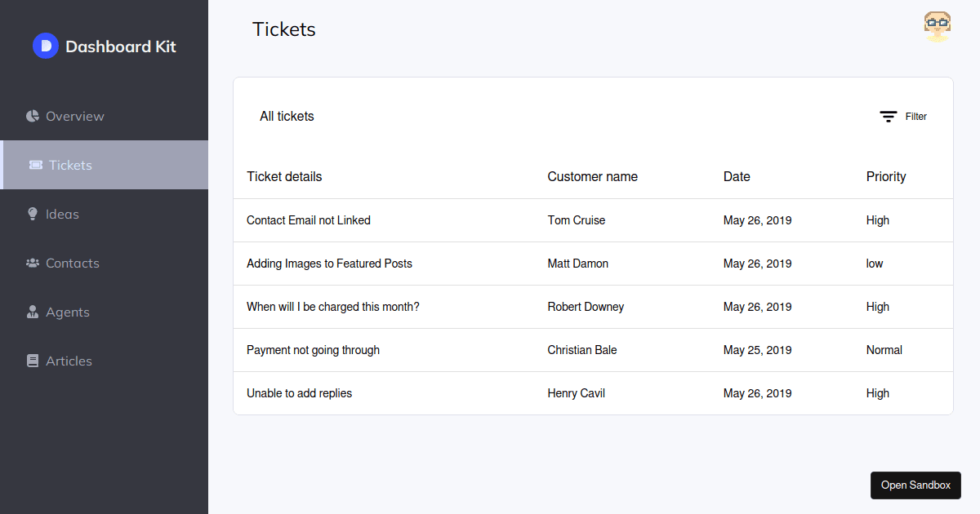Viewport: 980px width, 514px height.
Task: Open the Ideas menu item
Action: point(62,214)
